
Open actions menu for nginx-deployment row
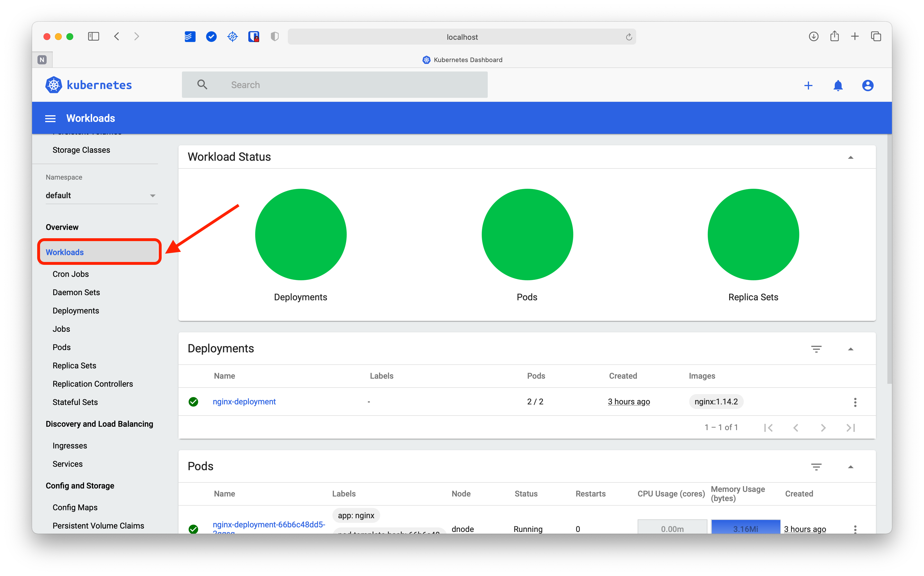pyautogui.click(x=855, y=402)
